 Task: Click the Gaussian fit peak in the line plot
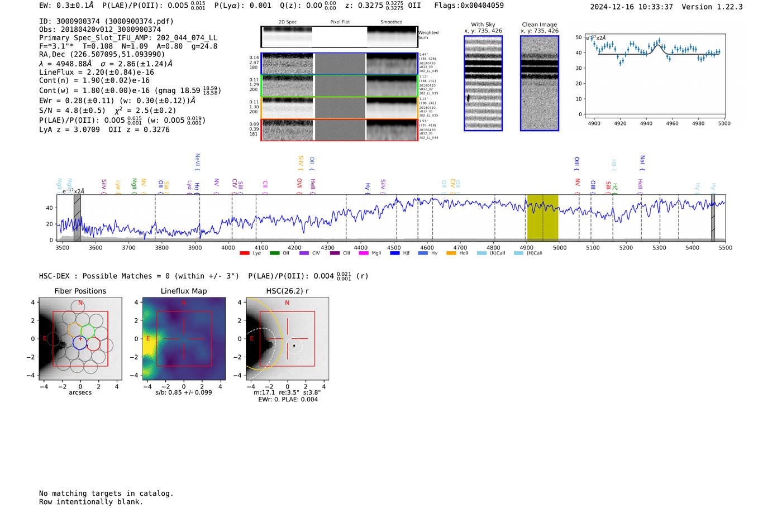click(x=659, y=46)
